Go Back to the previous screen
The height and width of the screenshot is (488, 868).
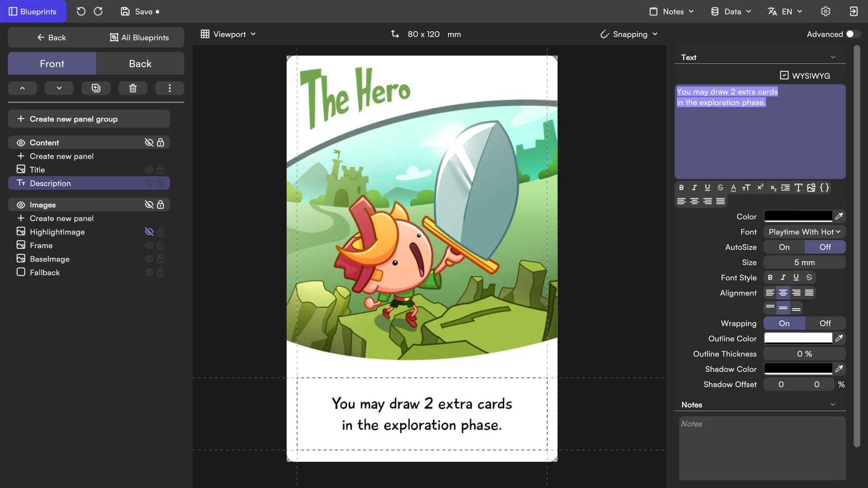click(x=52, y=38)
